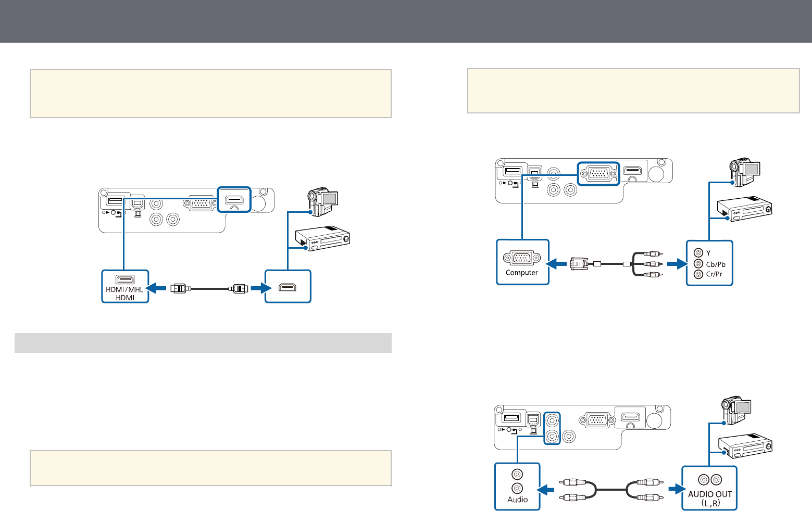Click the video player icon in the audio diagram
The width and height of the screenshot is (812, 511).
(745, 445)
